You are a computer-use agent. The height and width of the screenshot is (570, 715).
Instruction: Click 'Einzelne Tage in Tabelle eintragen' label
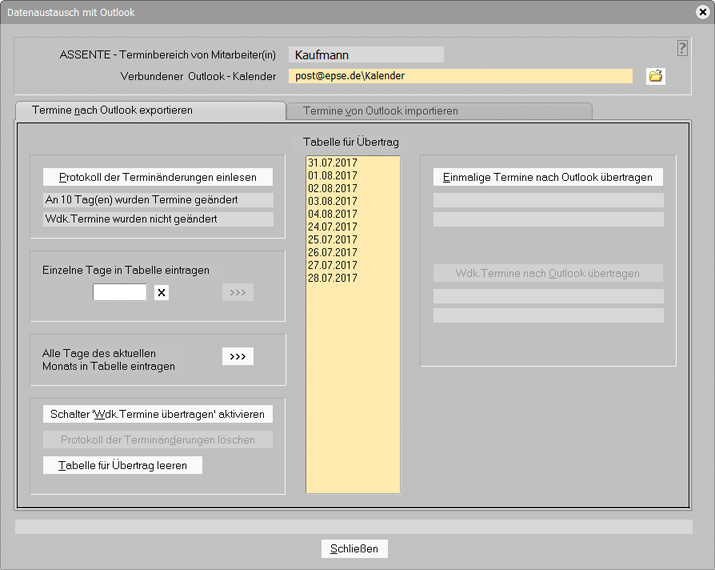tap(126, 270)
